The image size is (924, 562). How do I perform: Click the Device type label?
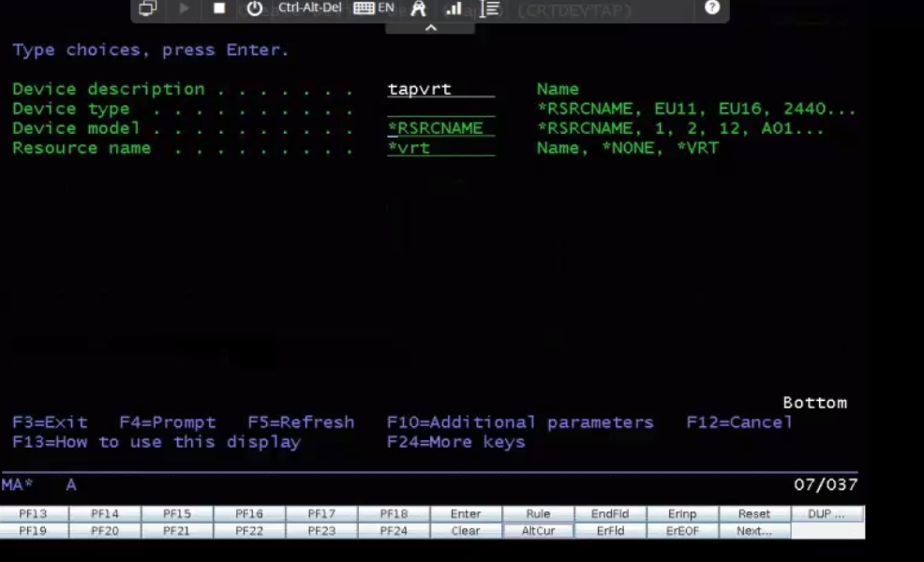click(71, 109)
